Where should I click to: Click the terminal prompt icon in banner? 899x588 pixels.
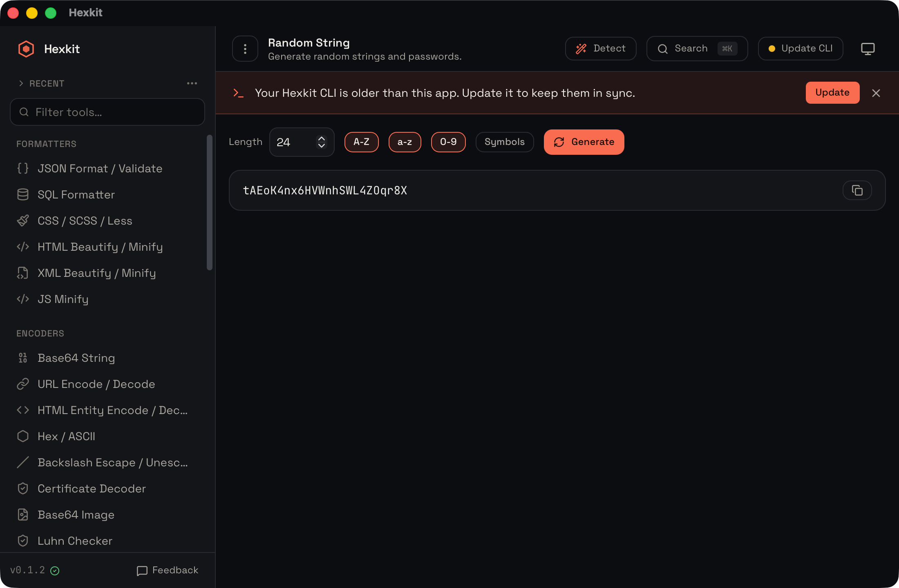[238, 93]
